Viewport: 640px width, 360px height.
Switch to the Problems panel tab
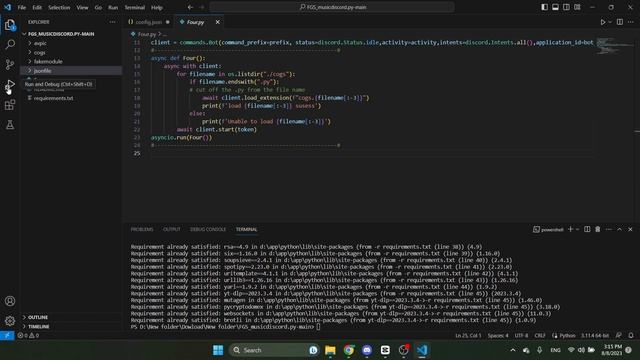click(142, 229)
